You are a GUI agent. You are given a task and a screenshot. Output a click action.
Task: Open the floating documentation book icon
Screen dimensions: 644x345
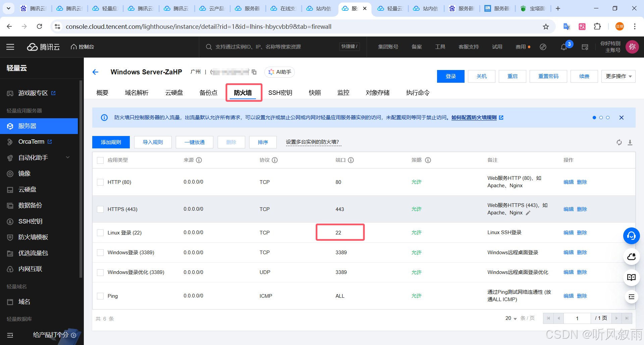point(632,277)
